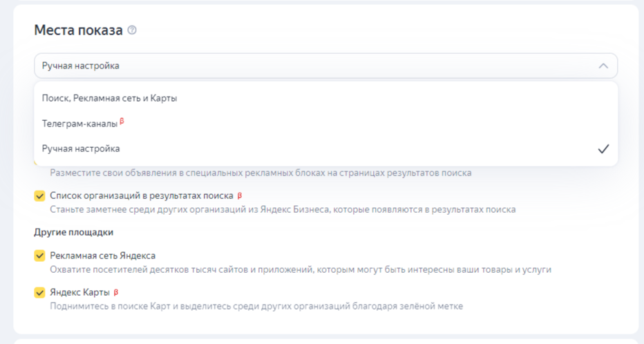The width and height of the screenshot is (644, 344).
Task: Click the Другие площадки heading
Action: [x=73, y=232]
